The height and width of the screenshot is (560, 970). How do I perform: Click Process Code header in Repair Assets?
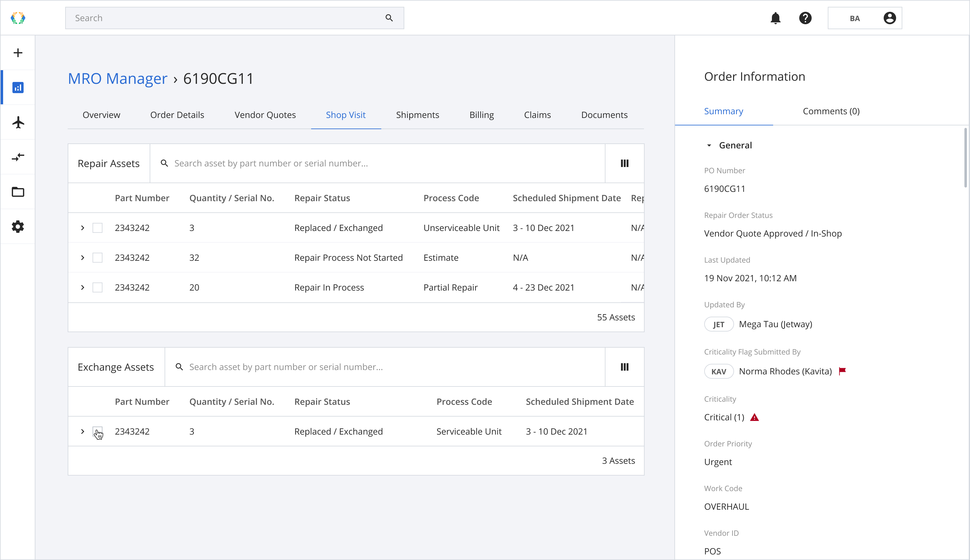pos(451,198)
